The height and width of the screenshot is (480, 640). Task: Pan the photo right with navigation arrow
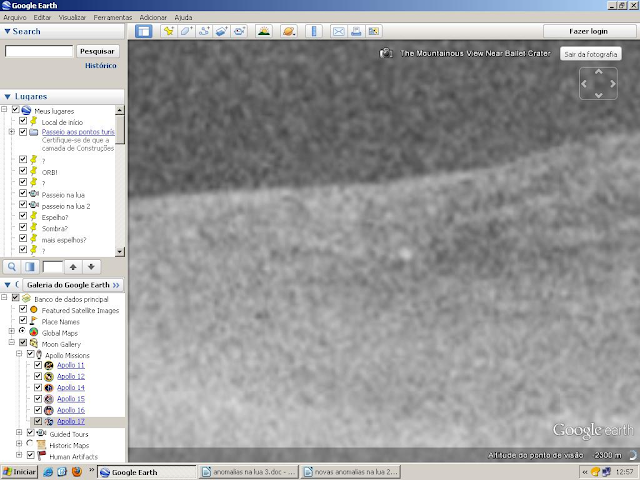coord(613,84)
